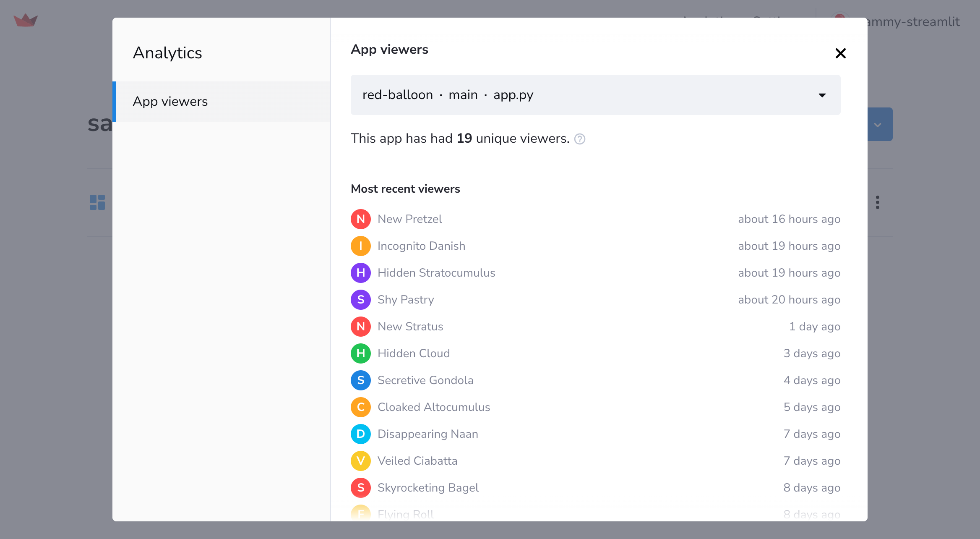
Task: Click Secretive Gondola blue S avatar
Action: tap(360, 380)
